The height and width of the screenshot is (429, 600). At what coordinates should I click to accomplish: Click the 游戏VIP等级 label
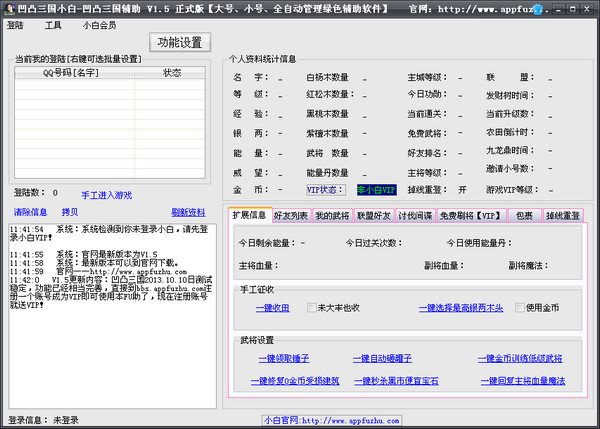(x=512, y=190)
